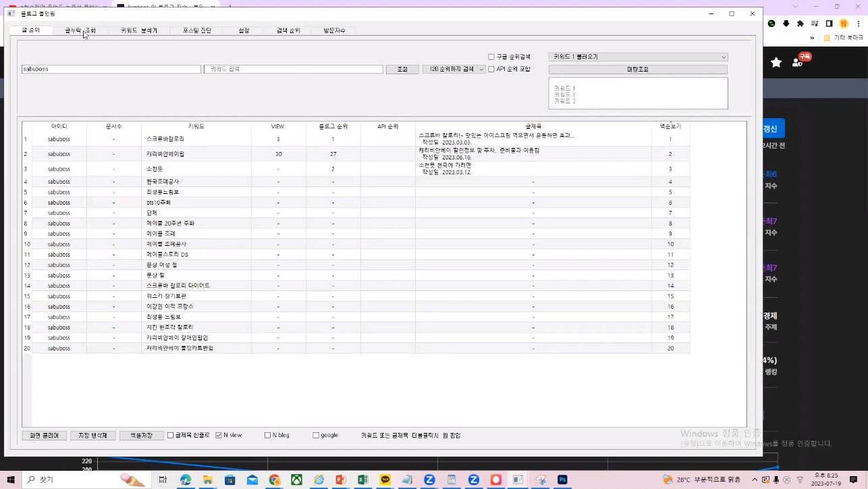Click the 블로그 순위 column header

pyautogui.click(x=333, y=126)
